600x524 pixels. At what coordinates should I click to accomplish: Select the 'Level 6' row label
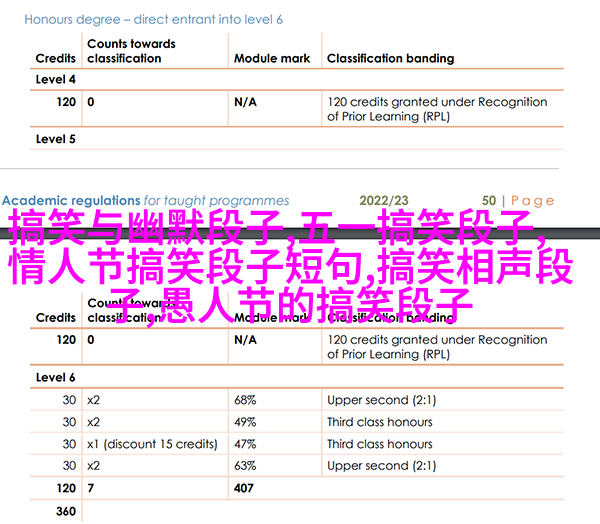click(56, 377)
